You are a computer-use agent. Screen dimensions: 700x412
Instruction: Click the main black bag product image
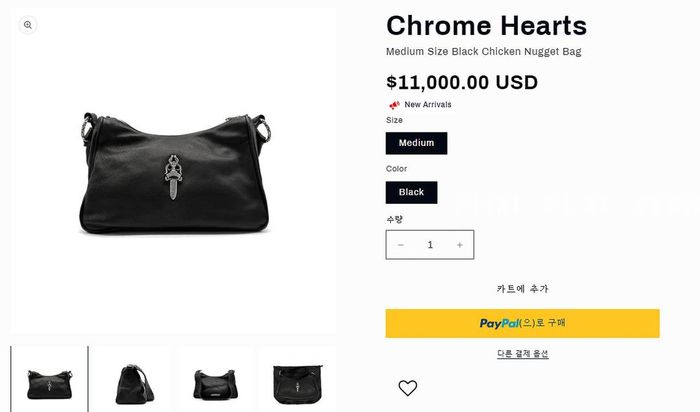[174, 173]
